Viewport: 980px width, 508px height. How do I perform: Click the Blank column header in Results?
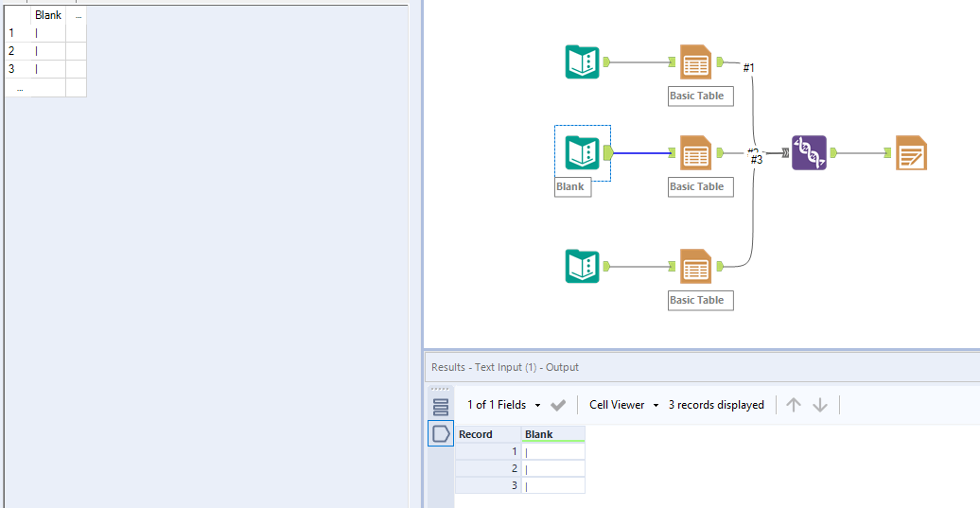(x=553, y=434)
